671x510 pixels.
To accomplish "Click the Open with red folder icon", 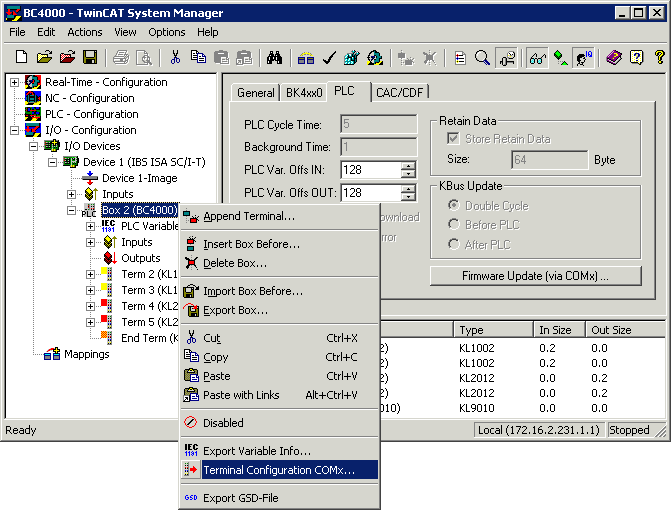I will [67, 57].
